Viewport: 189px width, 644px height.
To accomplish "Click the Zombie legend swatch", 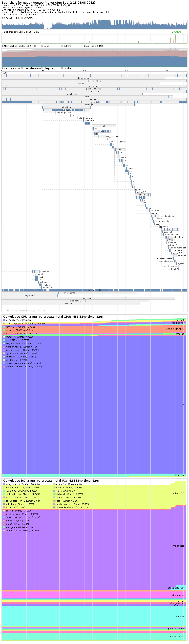I will (x=62, y=68).
